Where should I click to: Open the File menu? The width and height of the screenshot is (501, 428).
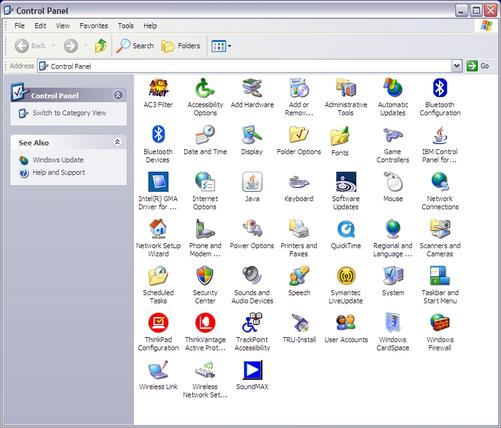19,26
